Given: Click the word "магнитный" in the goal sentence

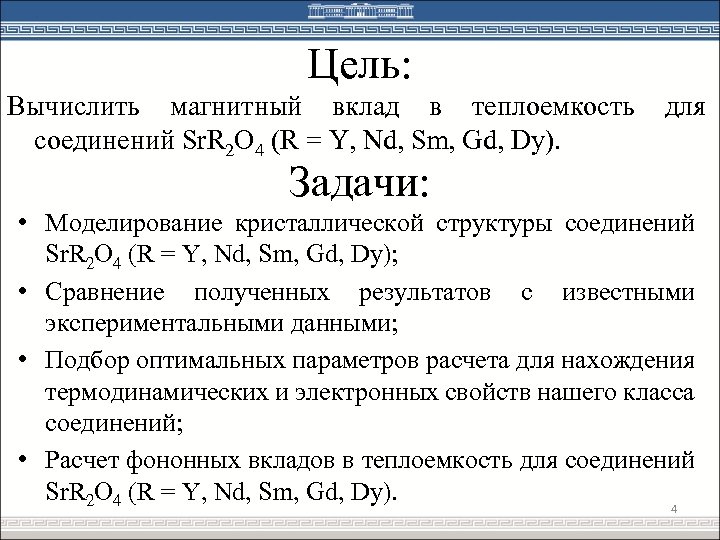Looking at the screenshot, I should coord(236,107).
